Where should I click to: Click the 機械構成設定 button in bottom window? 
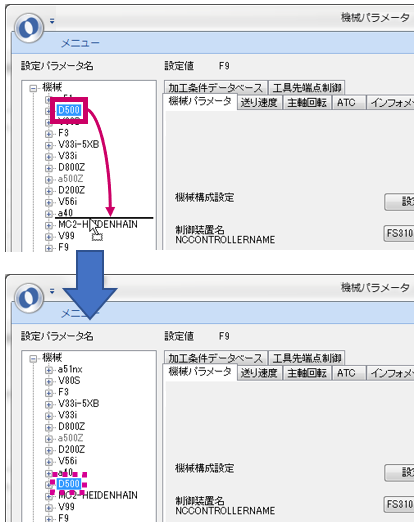(x=399, y=472)
